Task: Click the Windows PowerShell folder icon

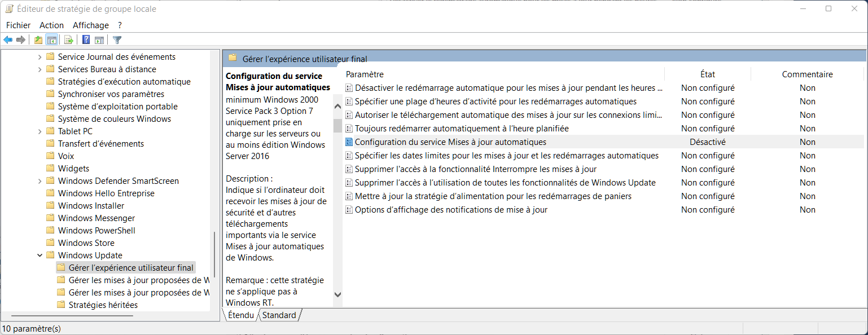Action: pos(50,230)
